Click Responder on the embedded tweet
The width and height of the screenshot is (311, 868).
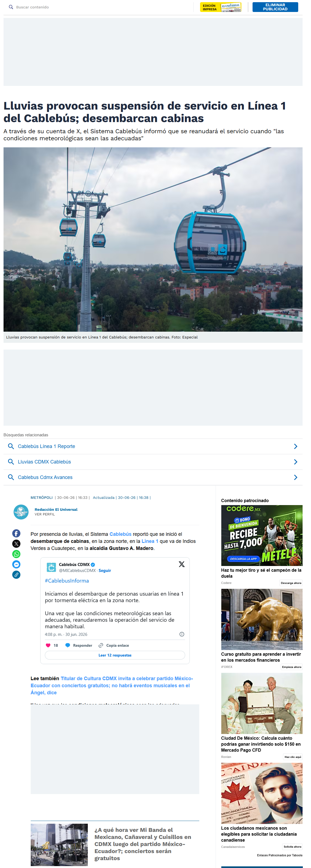click(79, 645)
